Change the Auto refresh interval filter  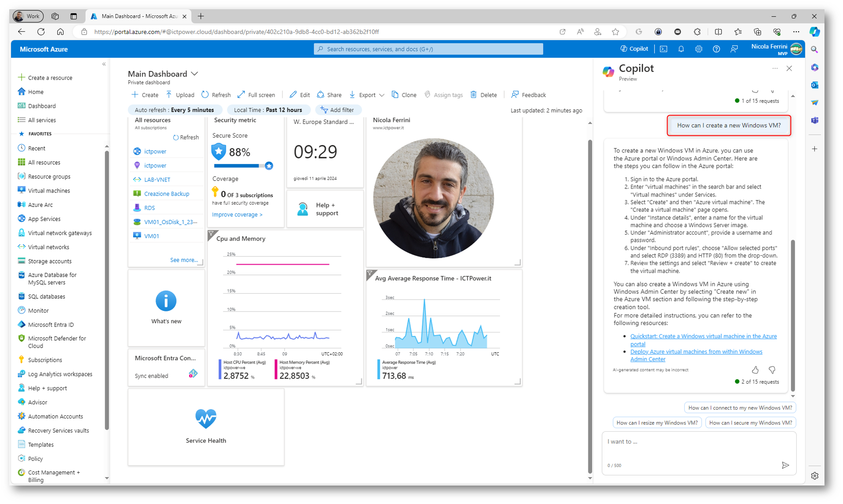(x=175, y=110)
